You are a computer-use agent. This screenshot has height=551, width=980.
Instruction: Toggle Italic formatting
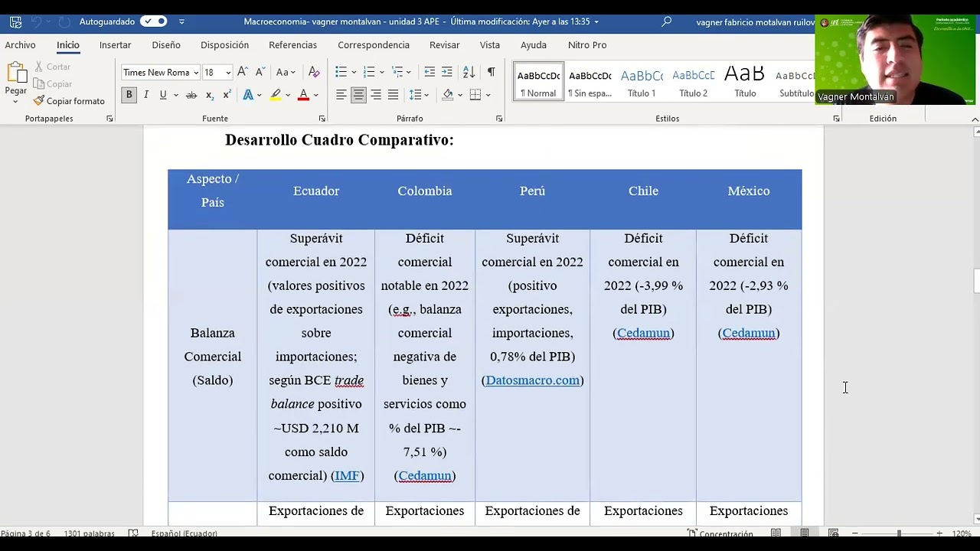pyautogui.click(x=145, y=95)
